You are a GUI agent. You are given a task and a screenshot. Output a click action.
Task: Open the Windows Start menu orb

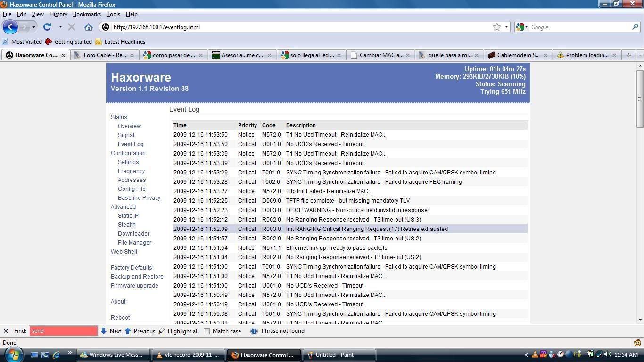13,354
